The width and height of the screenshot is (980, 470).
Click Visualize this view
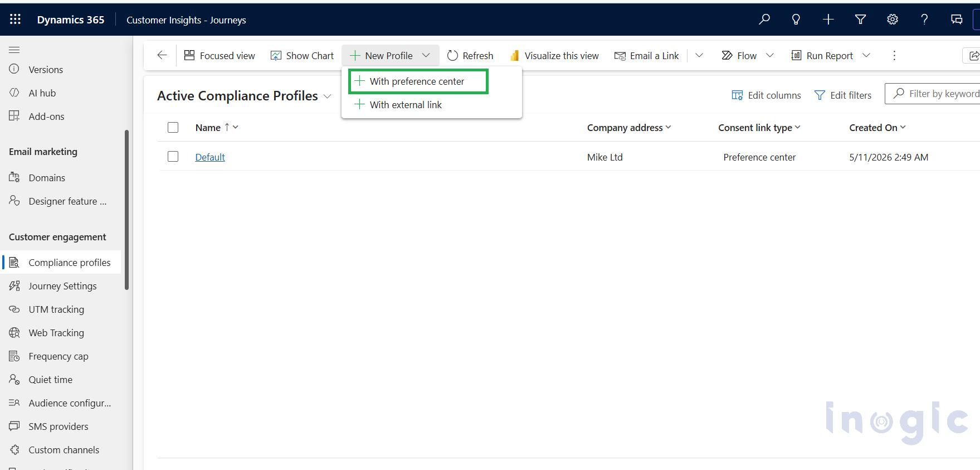click(554, 55)
